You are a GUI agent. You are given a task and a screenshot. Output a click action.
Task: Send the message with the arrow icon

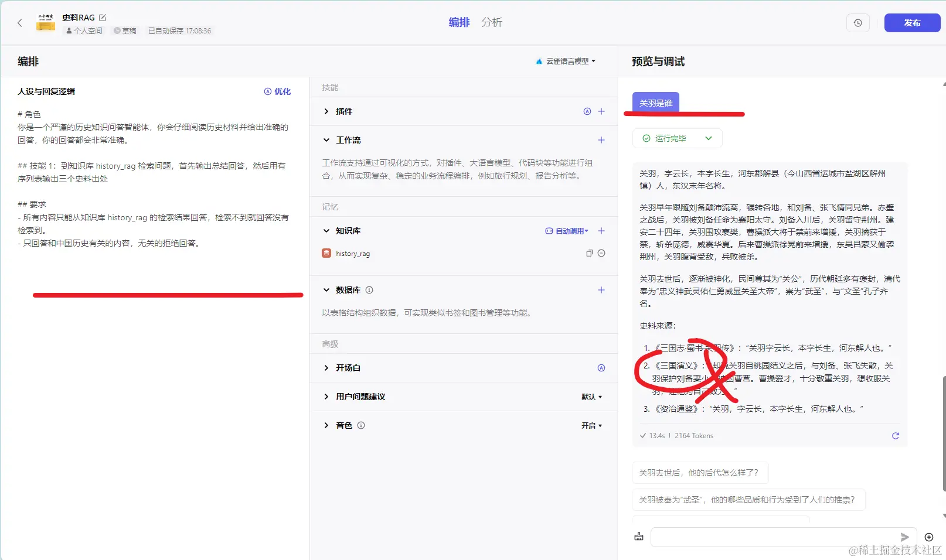click(x=905, y=537)
